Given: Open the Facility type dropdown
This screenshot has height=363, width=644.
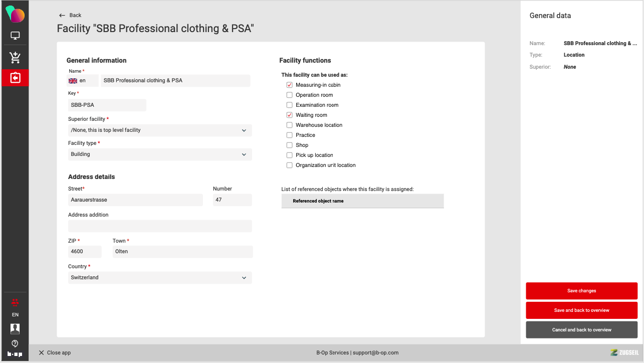Looking at the screenshot, I should point(160,154).
